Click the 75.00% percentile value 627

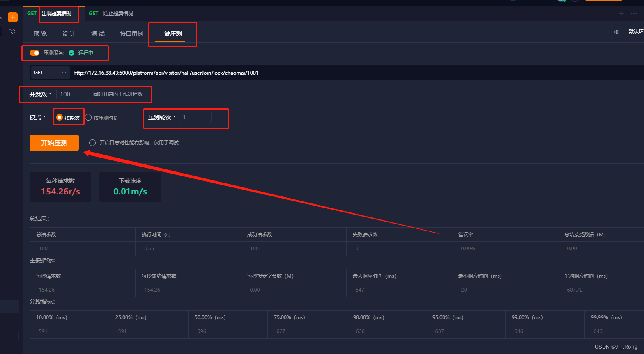281,331
